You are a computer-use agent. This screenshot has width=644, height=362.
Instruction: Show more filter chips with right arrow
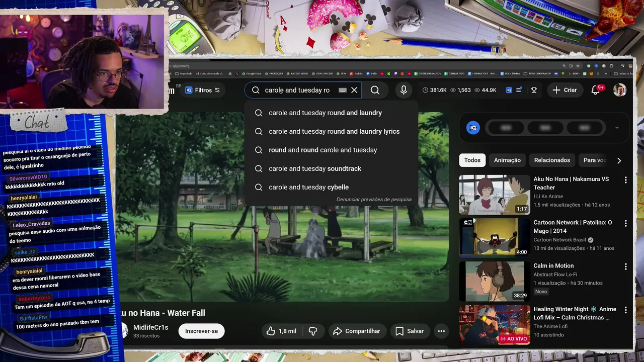(619, 160)
